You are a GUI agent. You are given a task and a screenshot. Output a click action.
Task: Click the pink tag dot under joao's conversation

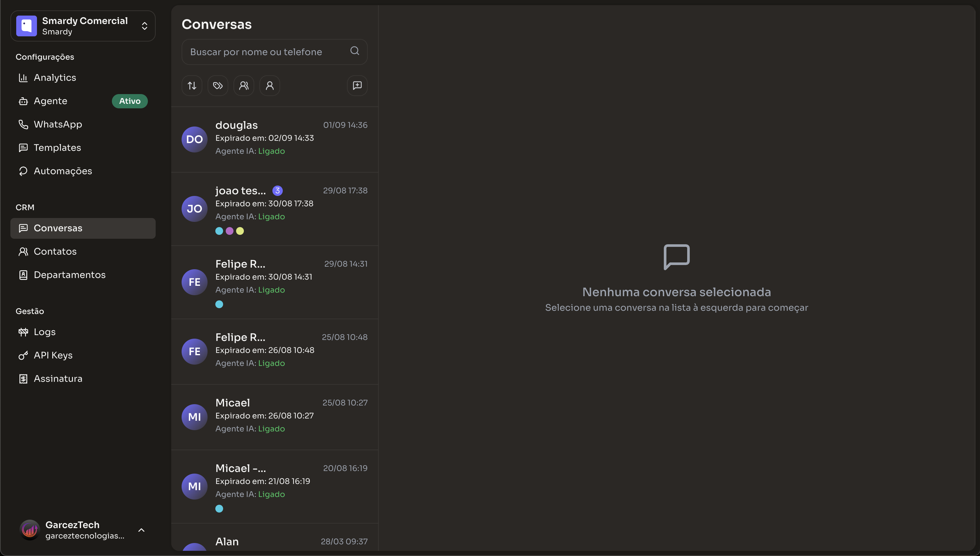point(230,231)
